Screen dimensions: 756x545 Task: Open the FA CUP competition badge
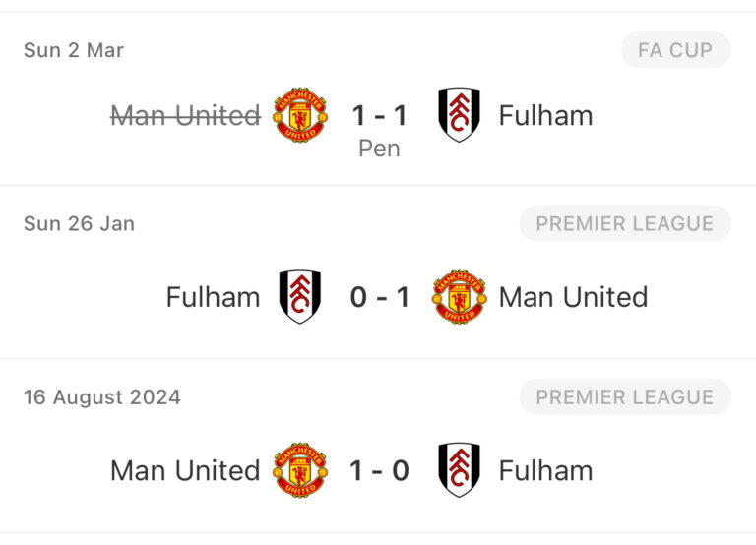point(675,50)
